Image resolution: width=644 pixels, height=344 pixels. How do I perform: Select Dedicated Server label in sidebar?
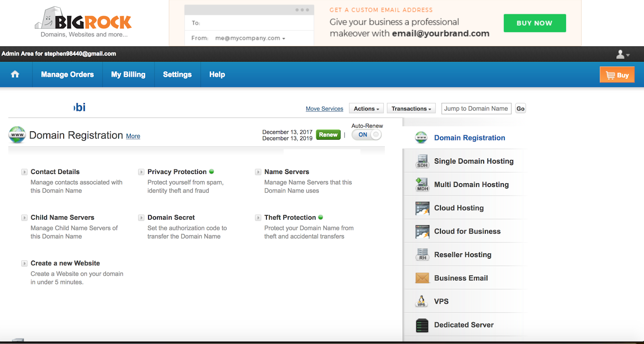[x=464, y=325]
